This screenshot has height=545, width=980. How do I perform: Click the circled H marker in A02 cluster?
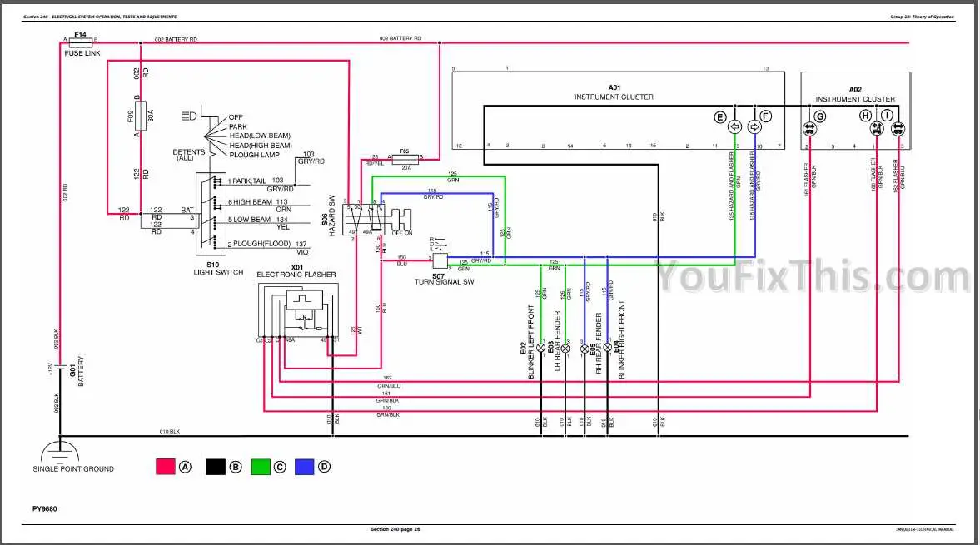tap(865, 116)
